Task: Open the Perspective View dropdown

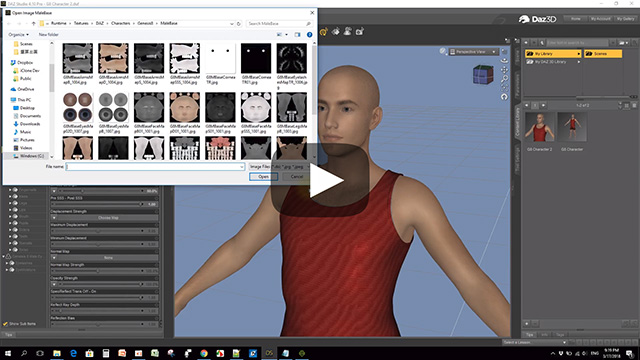Action: (x=473, y=52)
